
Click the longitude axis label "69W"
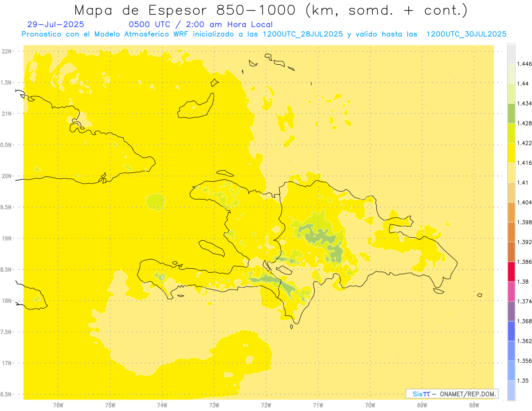pos(422,405)
